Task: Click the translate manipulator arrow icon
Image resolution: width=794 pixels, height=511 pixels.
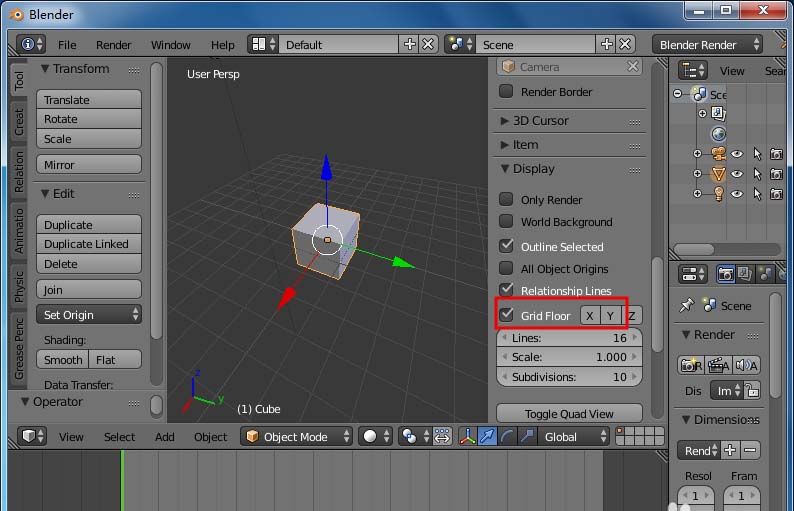Action: coord(487,437)
